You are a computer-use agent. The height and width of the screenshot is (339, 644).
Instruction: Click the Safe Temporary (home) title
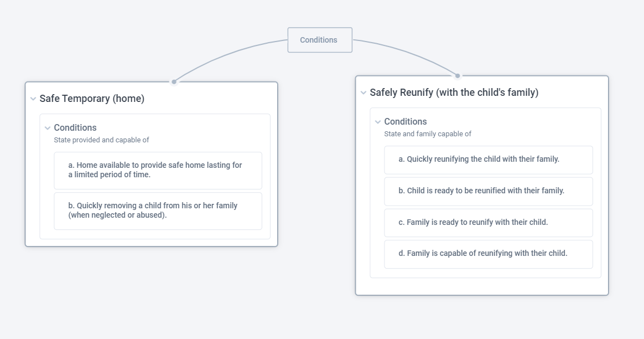[x=92, y=99]
